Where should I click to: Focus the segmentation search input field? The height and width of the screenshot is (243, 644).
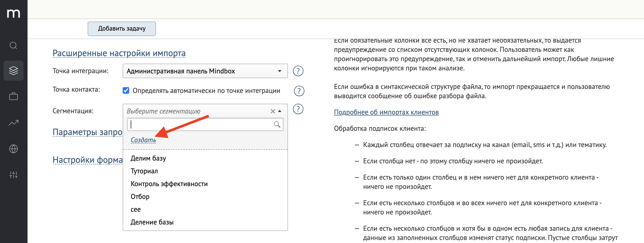click(205, 125)
